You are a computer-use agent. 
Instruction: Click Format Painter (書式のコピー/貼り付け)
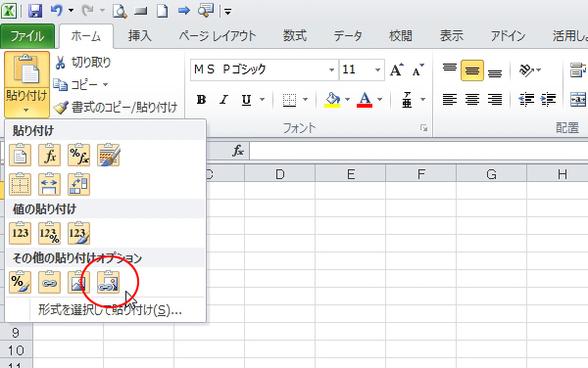click(116, 108)
